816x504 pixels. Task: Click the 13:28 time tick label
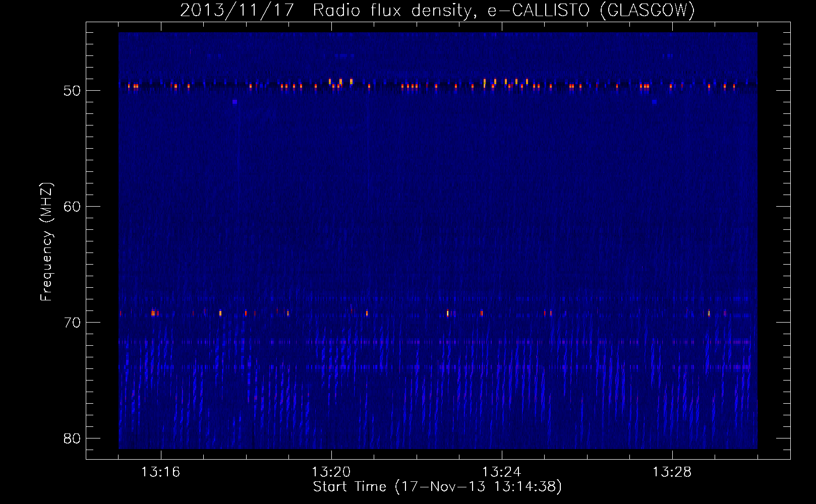coord(672,472)
